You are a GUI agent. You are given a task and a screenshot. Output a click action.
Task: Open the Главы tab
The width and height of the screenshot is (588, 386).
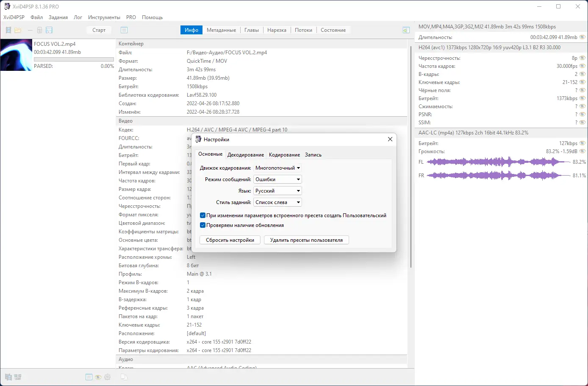252,30
